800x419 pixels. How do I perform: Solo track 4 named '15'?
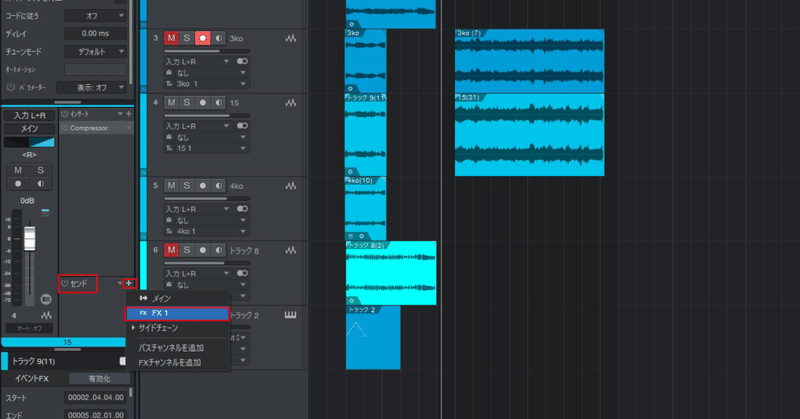(187, 103)
